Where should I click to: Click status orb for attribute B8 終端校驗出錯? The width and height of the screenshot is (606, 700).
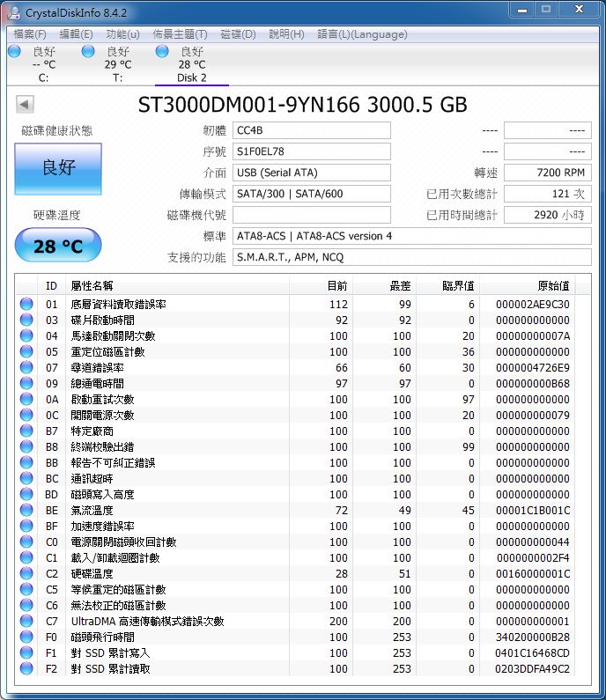tap(26, 447)
